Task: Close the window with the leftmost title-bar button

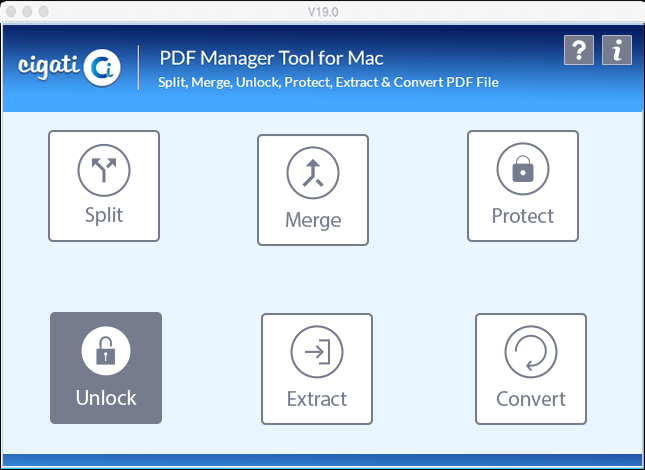Action: coord(12,12)
